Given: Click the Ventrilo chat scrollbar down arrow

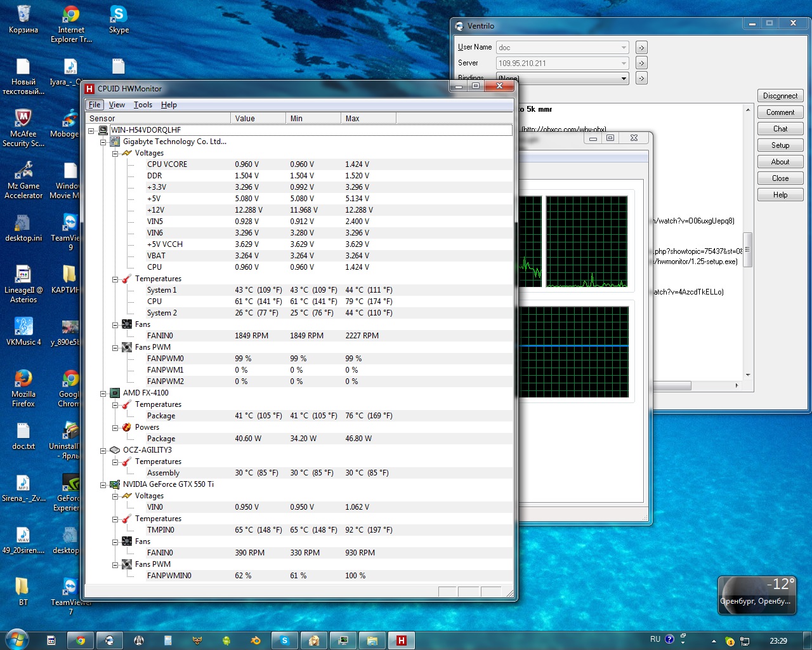Looking at the screenshot, I should tap(748, 375).
